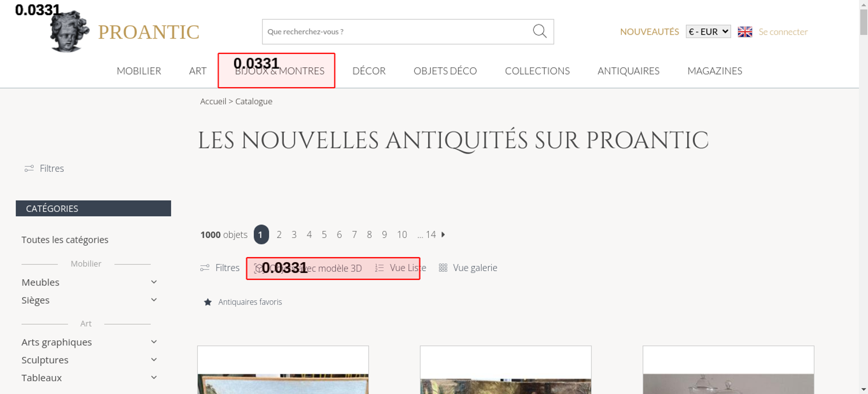
Task: Open the MOBILIER menu
Action: click(139, 71)
